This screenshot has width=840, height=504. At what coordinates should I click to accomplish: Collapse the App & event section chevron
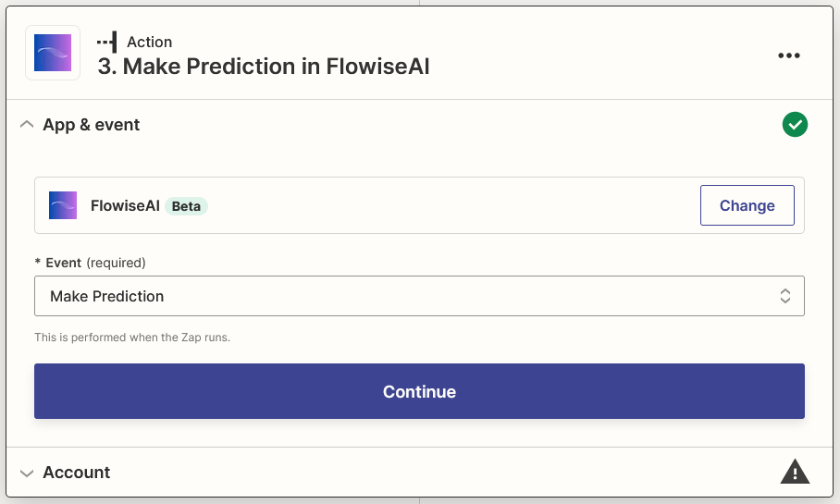point(27,125)
